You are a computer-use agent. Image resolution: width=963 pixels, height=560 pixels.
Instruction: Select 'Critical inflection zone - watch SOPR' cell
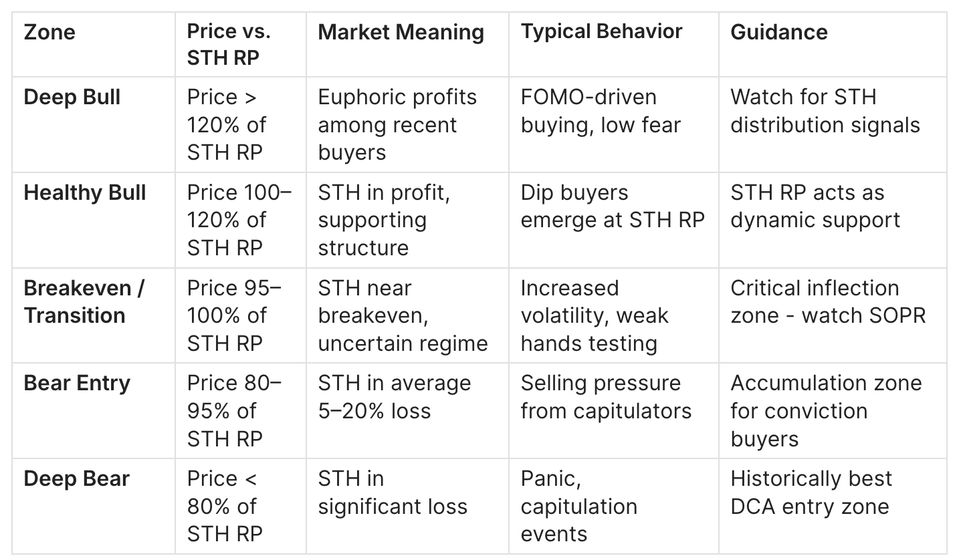tap(827, 301)
